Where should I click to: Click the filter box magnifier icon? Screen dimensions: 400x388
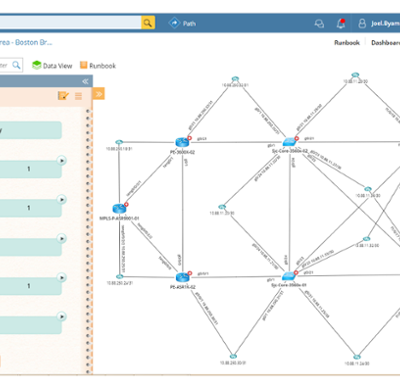coord(16,65)
